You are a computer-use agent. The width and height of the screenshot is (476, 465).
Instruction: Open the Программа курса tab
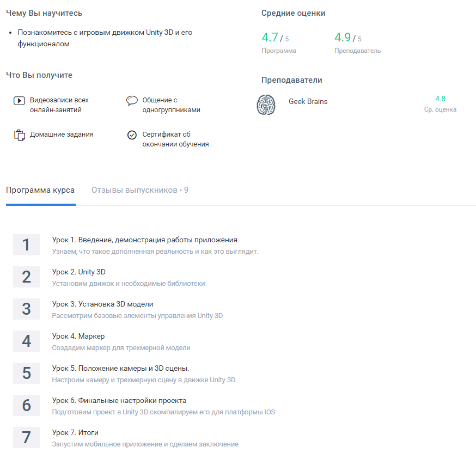click(x=40, y=190)
